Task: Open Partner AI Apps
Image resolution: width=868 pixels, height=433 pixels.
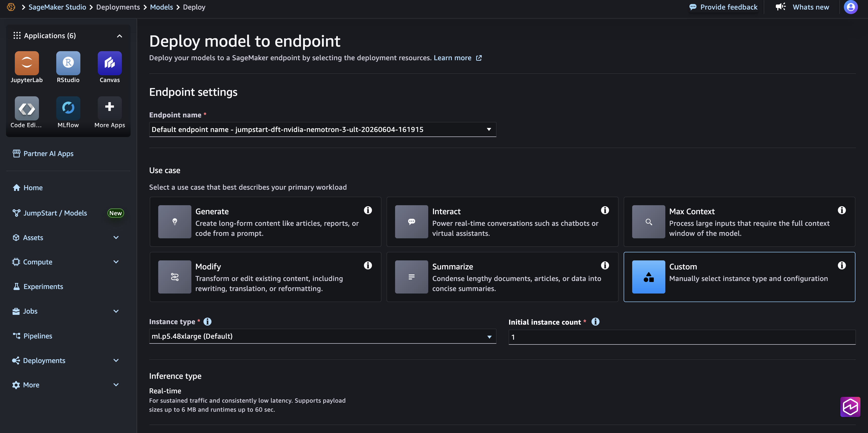Action: (43, 154)
